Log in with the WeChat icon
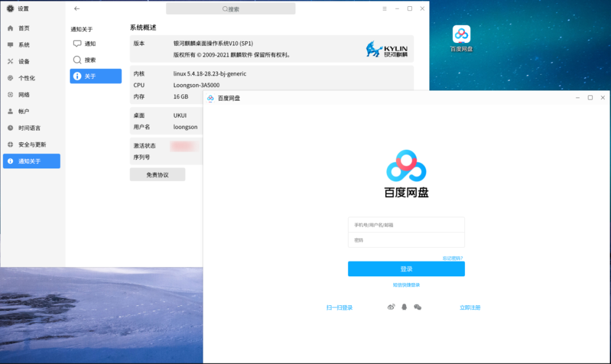The width and height of the screenshot is (611, 364). 418,307
